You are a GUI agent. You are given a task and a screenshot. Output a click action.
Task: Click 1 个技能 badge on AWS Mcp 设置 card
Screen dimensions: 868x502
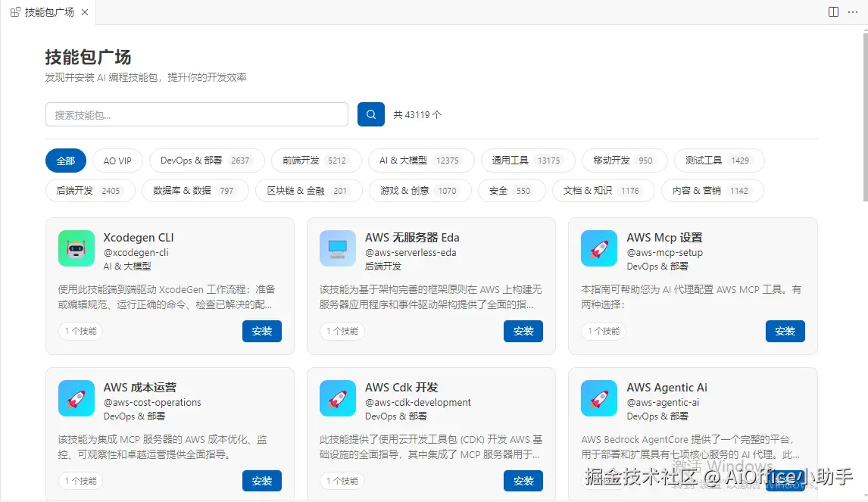[604, 331]
